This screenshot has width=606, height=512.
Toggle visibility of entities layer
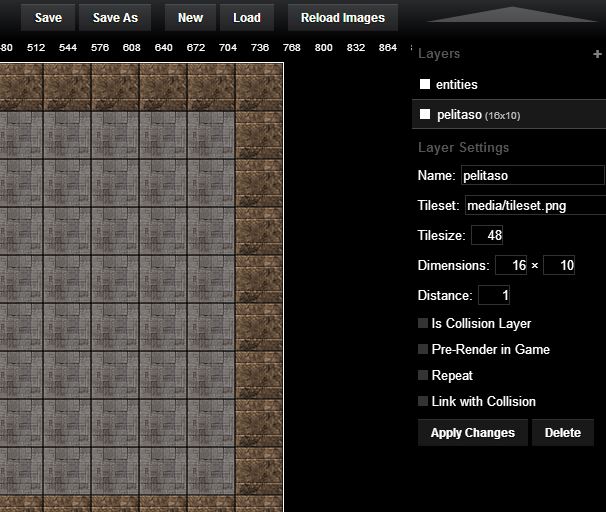coord(424,85)
